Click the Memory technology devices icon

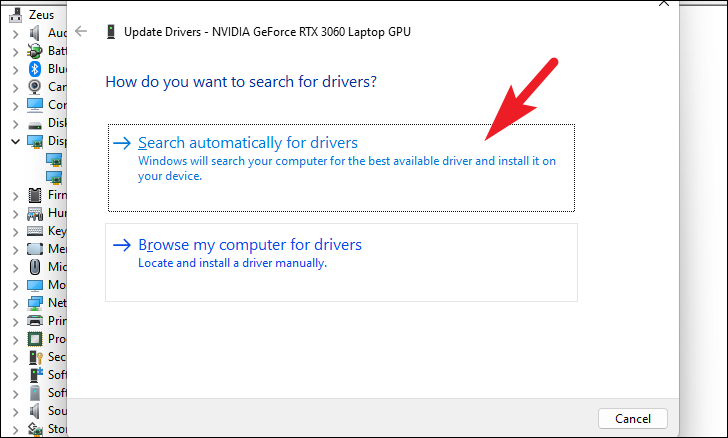(x=35, y=249)
